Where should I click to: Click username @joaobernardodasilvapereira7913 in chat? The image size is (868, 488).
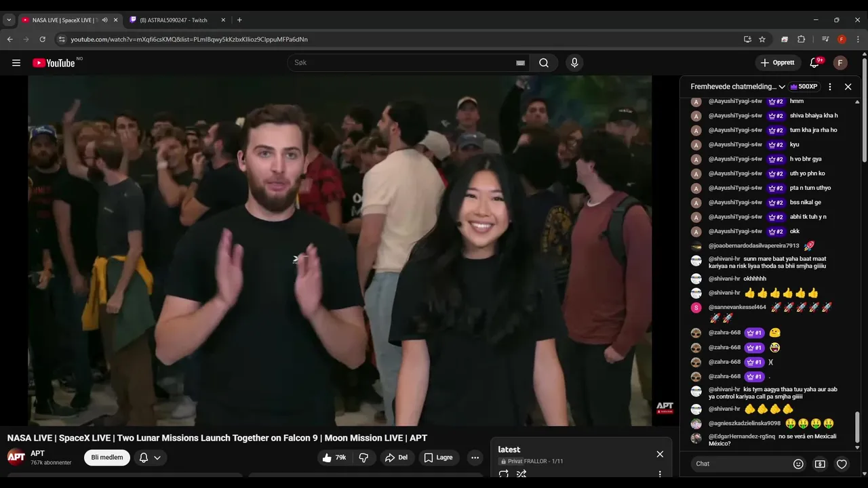coord(754,246)
